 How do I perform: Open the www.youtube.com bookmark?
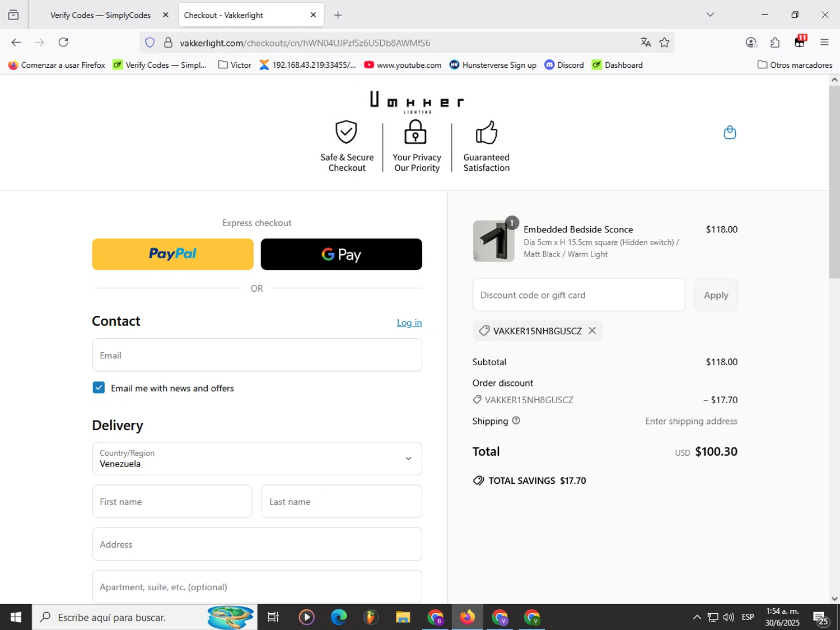(403, 65)
